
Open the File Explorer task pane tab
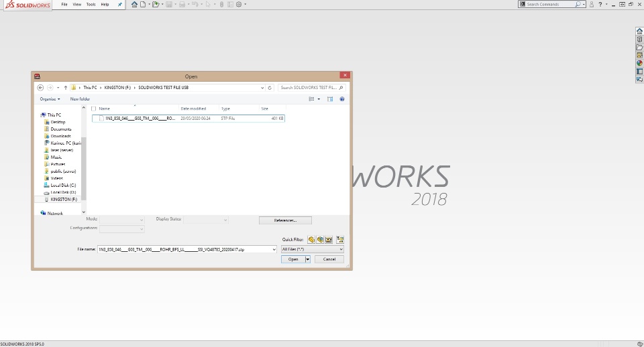pyautogui.click(x=639, y=47)
